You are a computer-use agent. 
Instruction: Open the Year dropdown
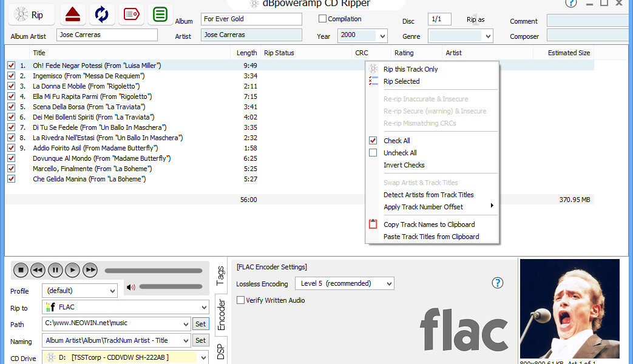click(382, 36)
